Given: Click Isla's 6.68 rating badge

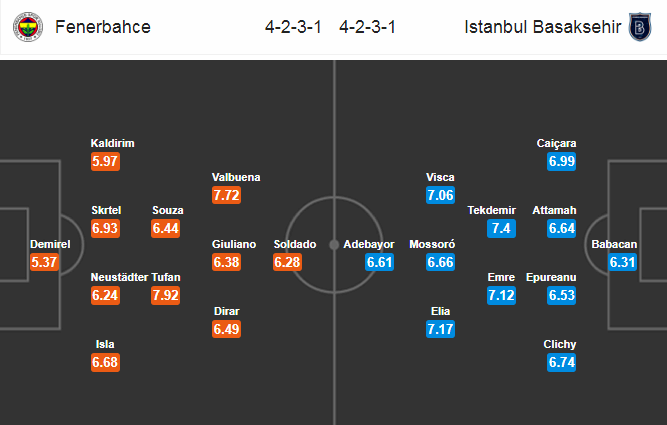Looking at the screenshot, I should pyautogui.click(x=105, y=362).
